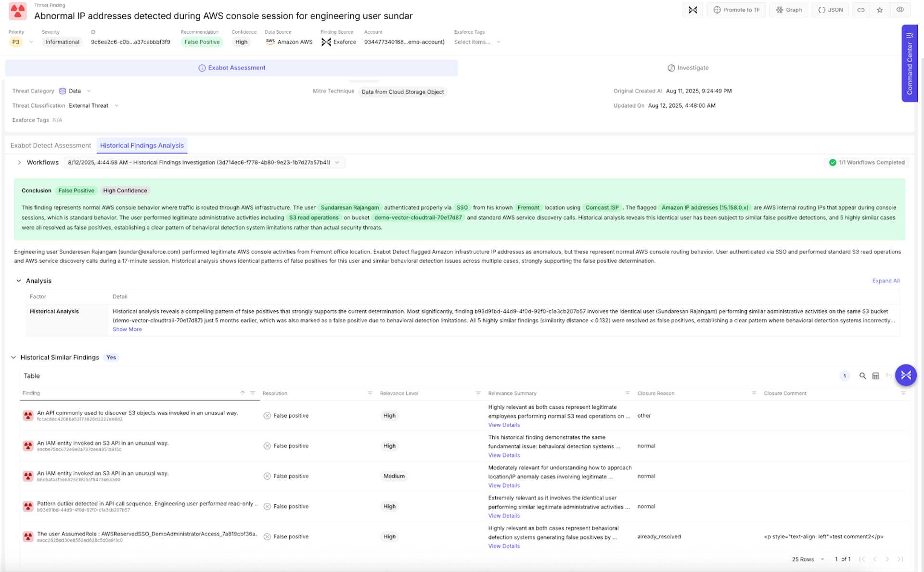Open the 25 Rows page size dropdown

(x=808, y=559)
